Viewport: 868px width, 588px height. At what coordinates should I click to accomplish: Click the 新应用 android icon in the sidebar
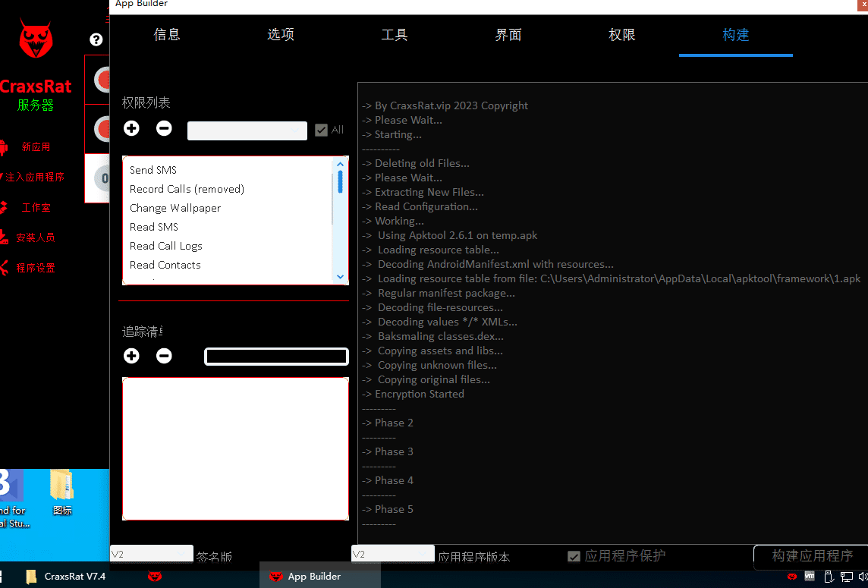pos(3,146)
